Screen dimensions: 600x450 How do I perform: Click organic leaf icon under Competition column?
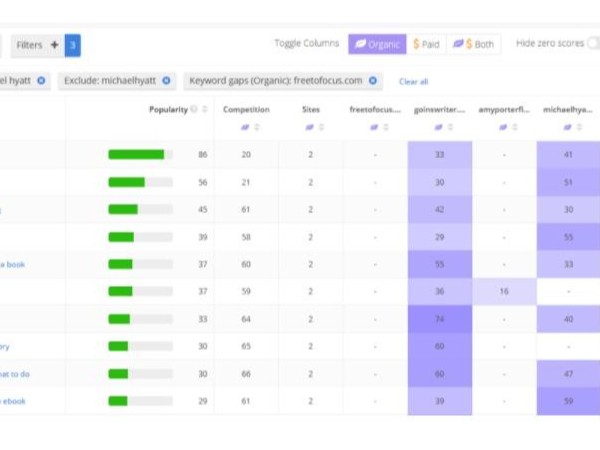coord(244,127)
